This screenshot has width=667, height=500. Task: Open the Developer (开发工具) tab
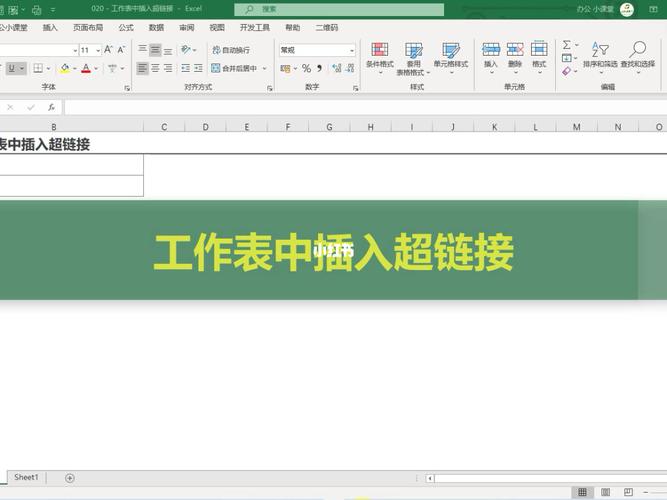pyautogui.click(x=254, y=28)
